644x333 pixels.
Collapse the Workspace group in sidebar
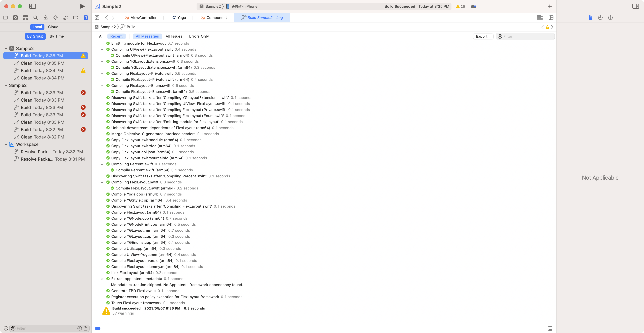(x=6, y=144)
